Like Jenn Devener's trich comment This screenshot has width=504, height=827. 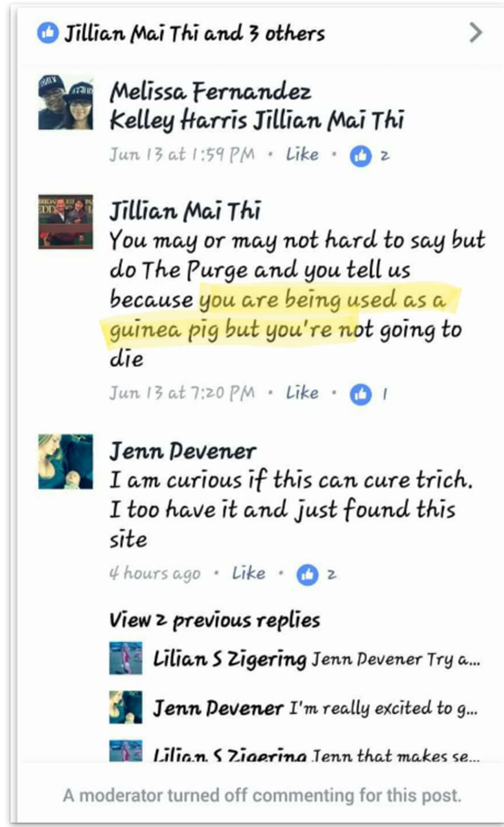click(248, 574)
